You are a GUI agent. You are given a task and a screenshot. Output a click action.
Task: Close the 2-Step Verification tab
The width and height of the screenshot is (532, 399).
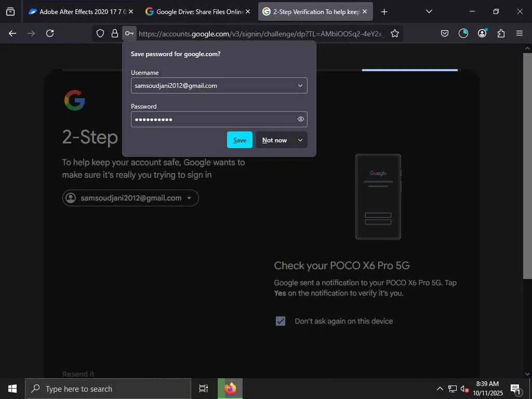(x=365, y=11)
